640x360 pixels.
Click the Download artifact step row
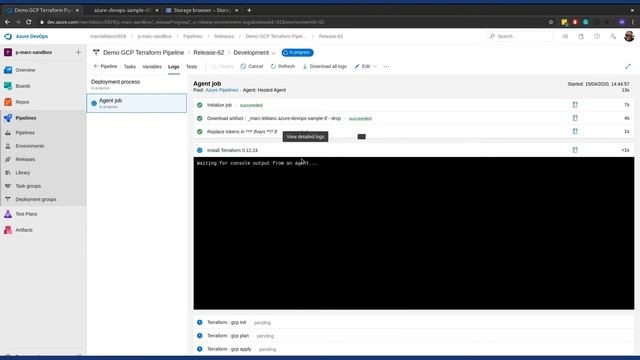click(x=413, y=118)
